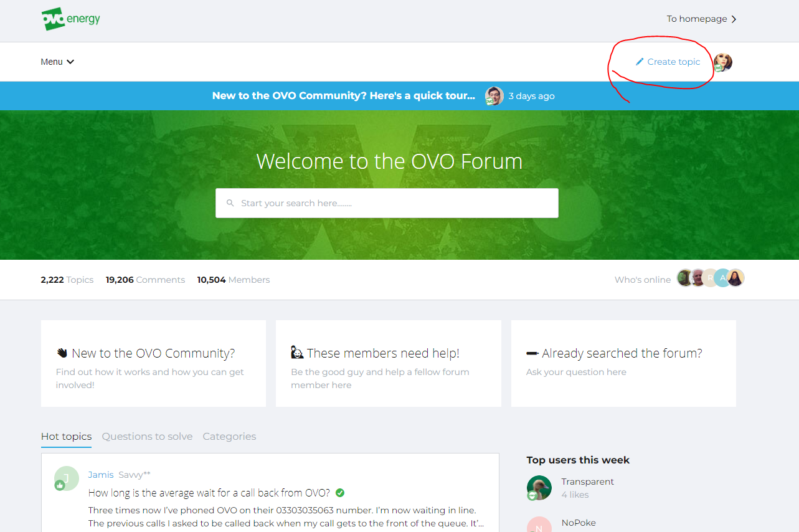The image size is (799, 532).
Task: Click the first Who's online avatar
Action: click(686, 278)
